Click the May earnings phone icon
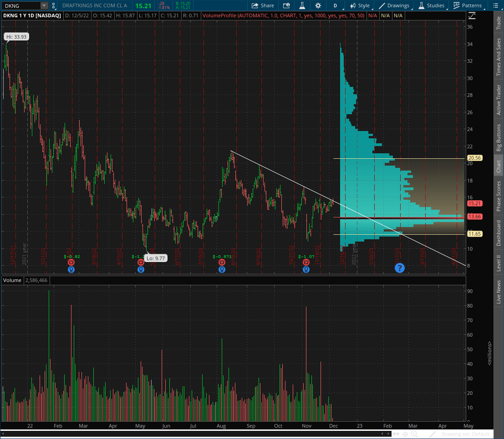 click(141, 262)
